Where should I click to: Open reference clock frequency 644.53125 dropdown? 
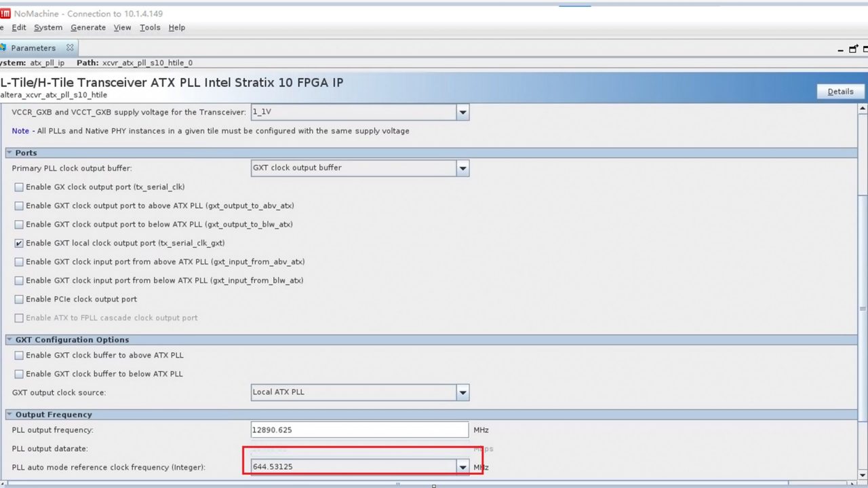pos(462,467)
